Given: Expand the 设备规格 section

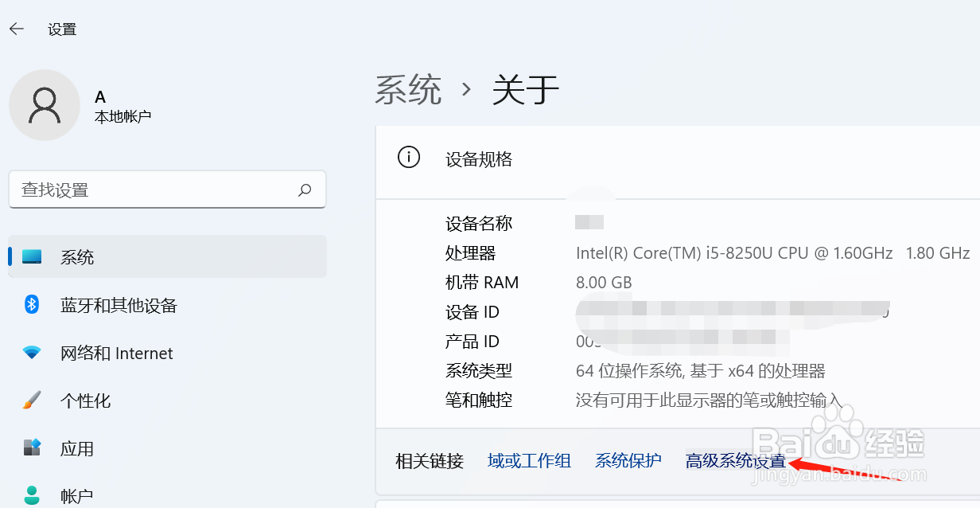Looking at the screenshot, I should tap(477, 159).
